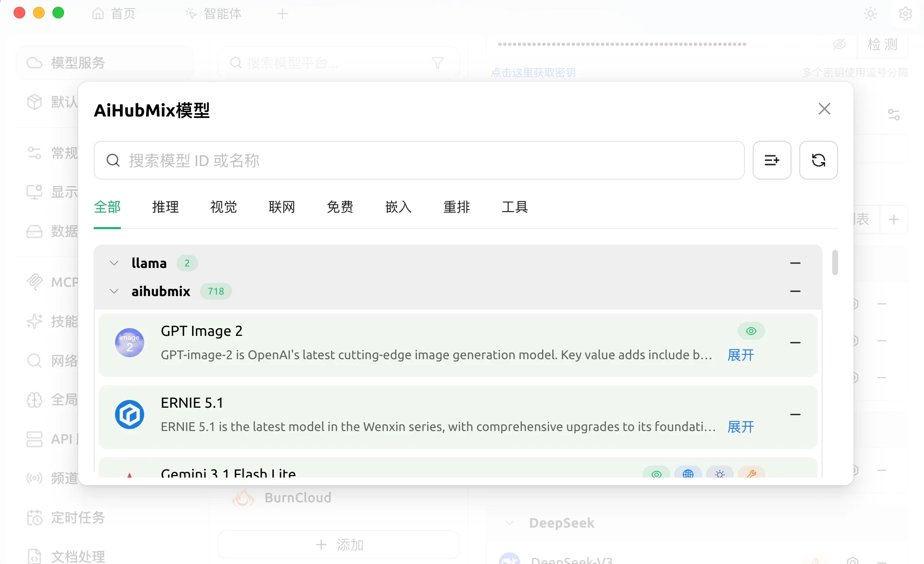Screen dimensions: 924x564
Task: Click the 718 count badge beside aihubmix
Action: (216, 291)
